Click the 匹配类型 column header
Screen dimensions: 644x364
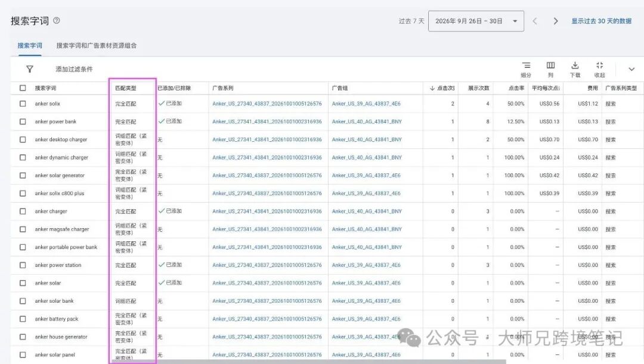tap(126, 88)
